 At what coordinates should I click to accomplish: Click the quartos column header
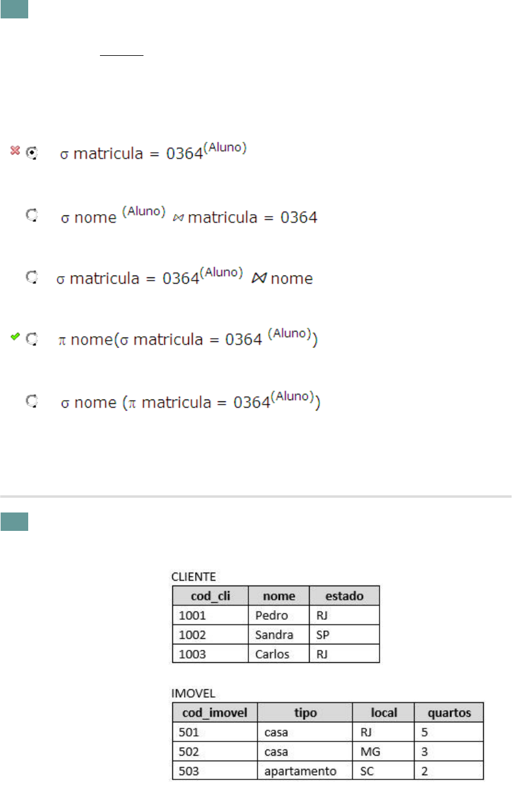point(449,713)
